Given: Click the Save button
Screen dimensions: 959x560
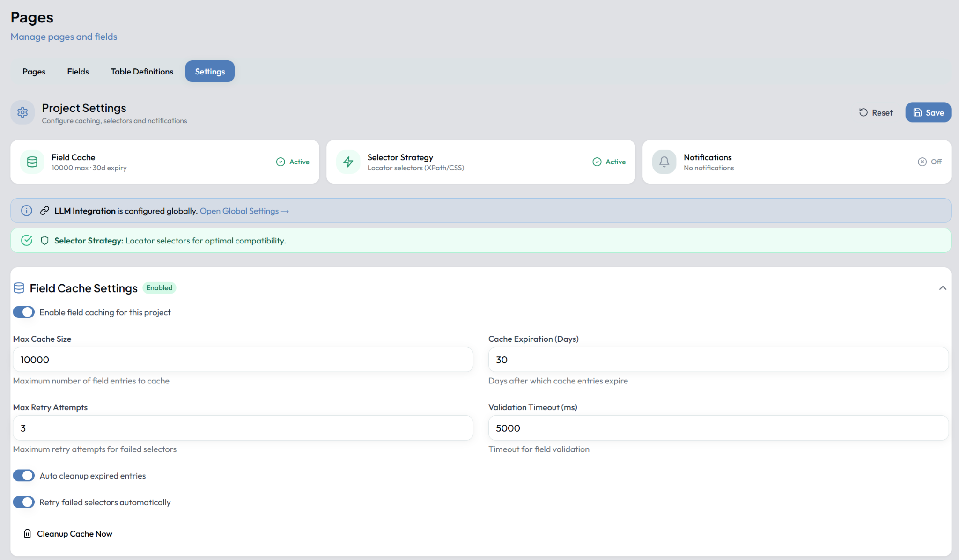Looking at the screenshot, I should [928, 112].
